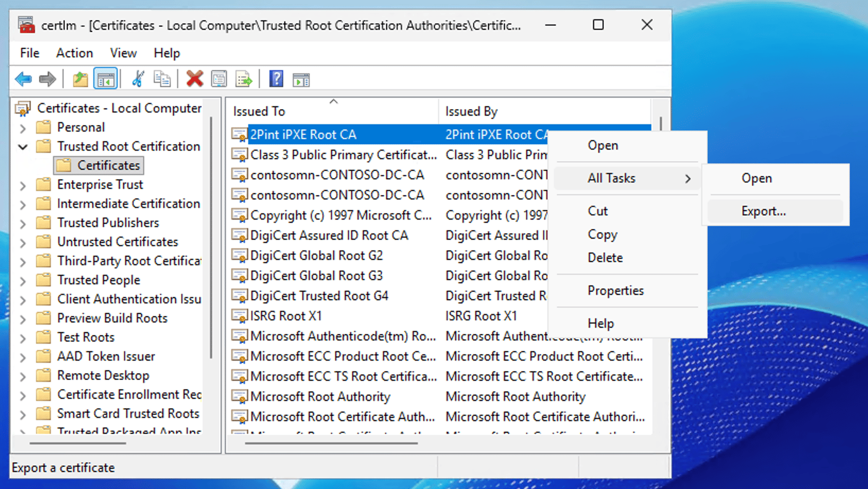Click the Export List toolbar icon

coord(244,80)
